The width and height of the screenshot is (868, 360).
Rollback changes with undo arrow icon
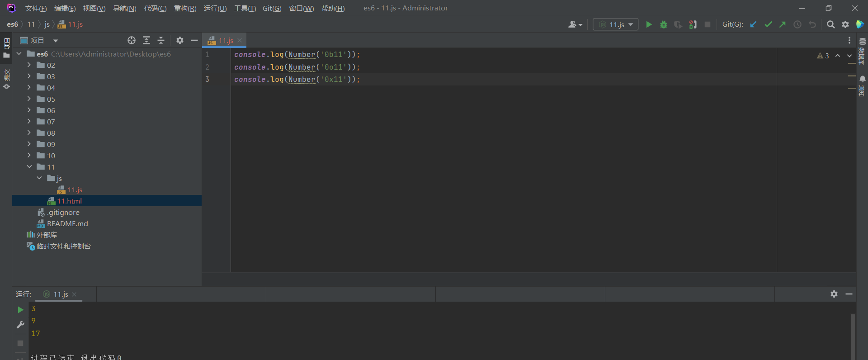(812, 24)
